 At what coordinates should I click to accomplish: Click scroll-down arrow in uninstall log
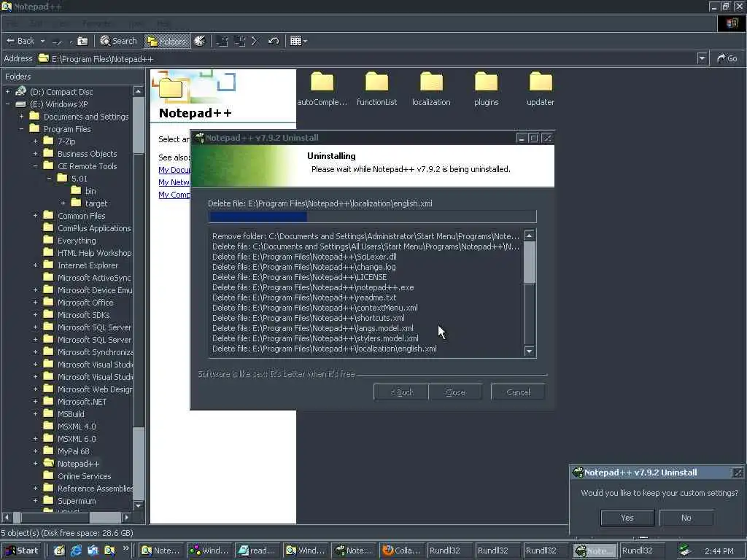tap(530, 351)
